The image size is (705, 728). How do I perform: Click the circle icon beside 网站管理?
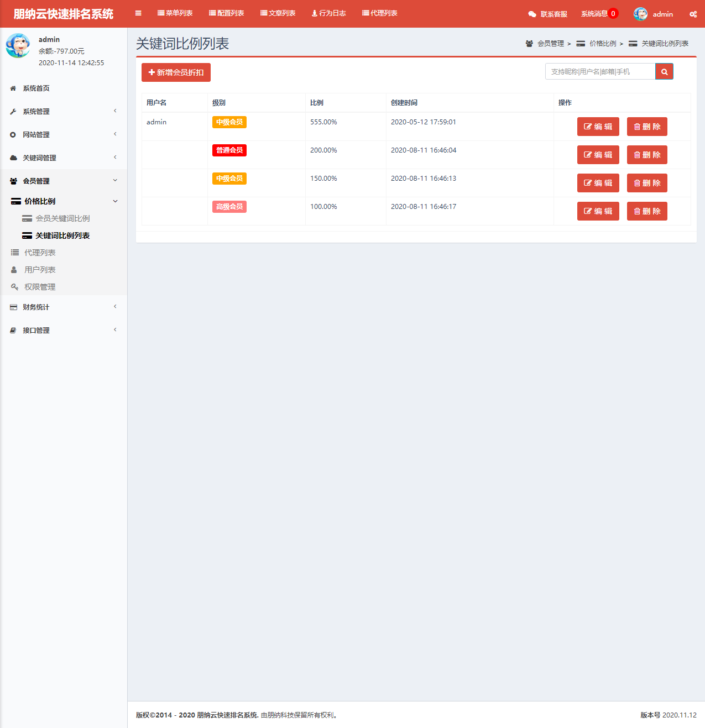pos(13,135)
